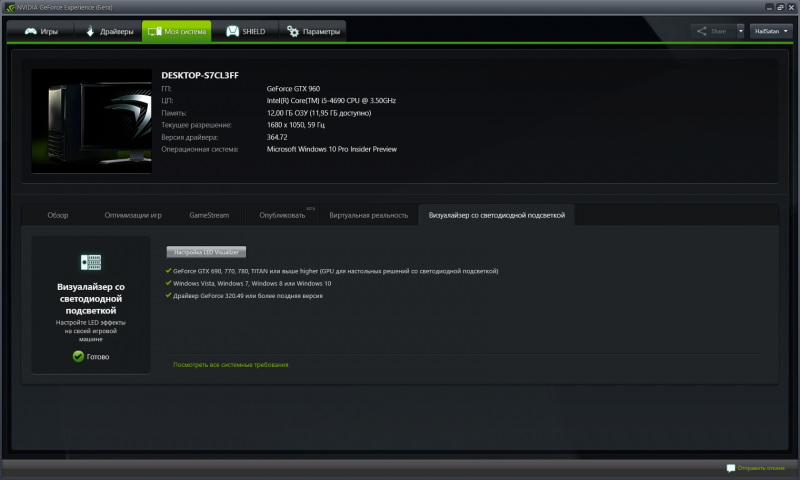Viewport: 800px width, 480px height.
Task: Click the green Готово checkmark icon
Action: coord(78,356)
